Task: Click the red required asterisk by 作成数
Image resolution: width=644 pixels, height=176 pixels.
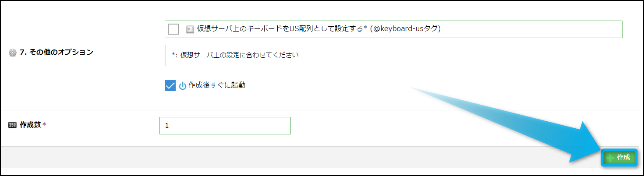Action: [44, 125]
